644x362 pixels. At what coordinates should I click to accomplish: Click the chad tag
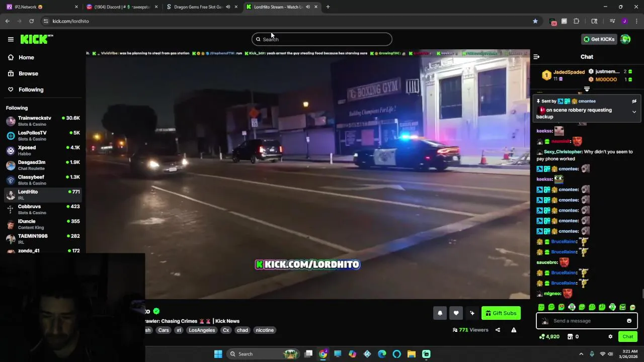243,330
